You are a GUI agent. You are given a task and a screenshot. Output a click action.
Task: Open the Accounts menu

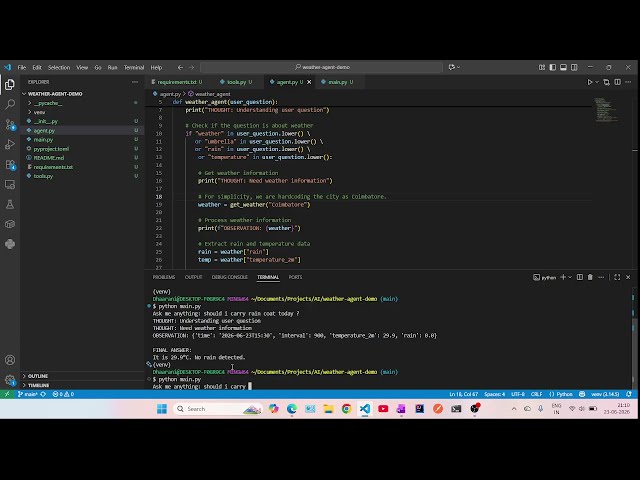click(10, 360)
